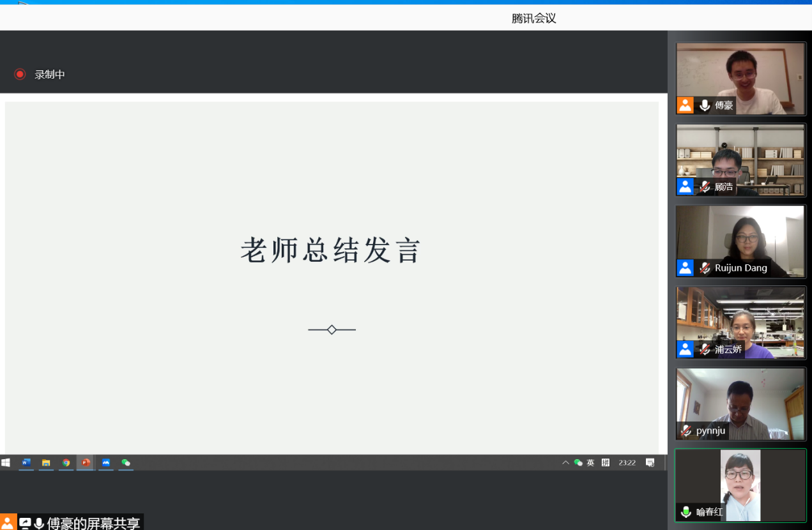This screenshot has width=812, height=530.
Task: Open the notification center icon
Action: pos(650,462)
